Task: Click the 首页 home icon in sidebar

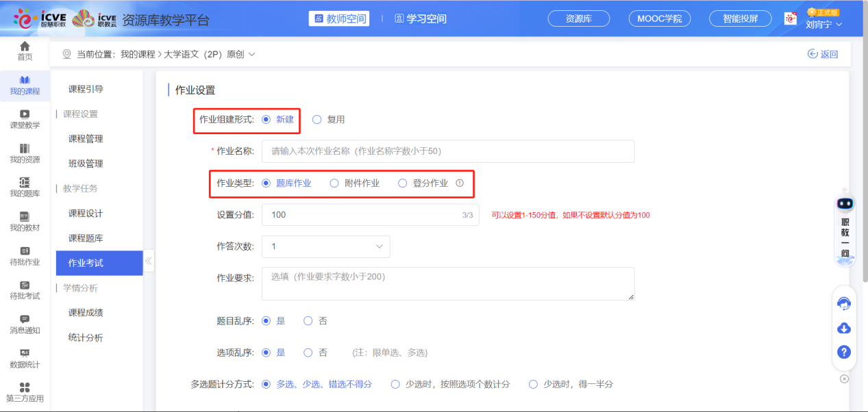Action: (25, 50)
